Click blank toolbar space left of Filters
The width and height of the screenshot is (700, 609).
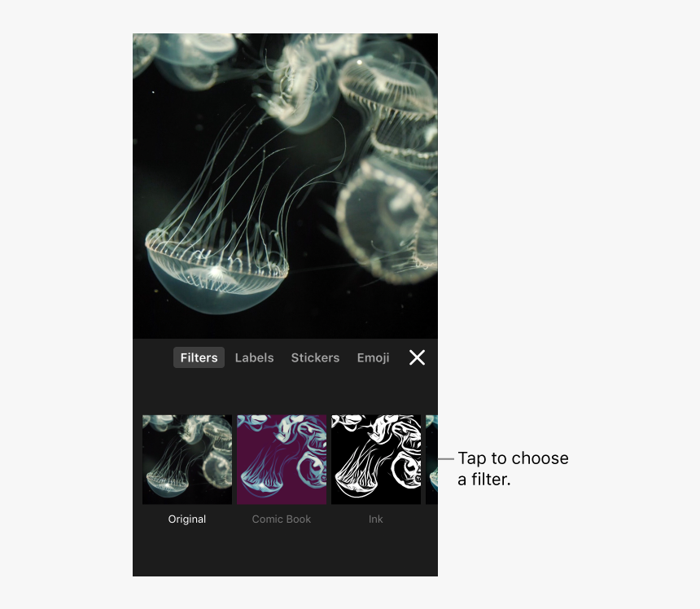pyautogui.click(x=153, y=357)
